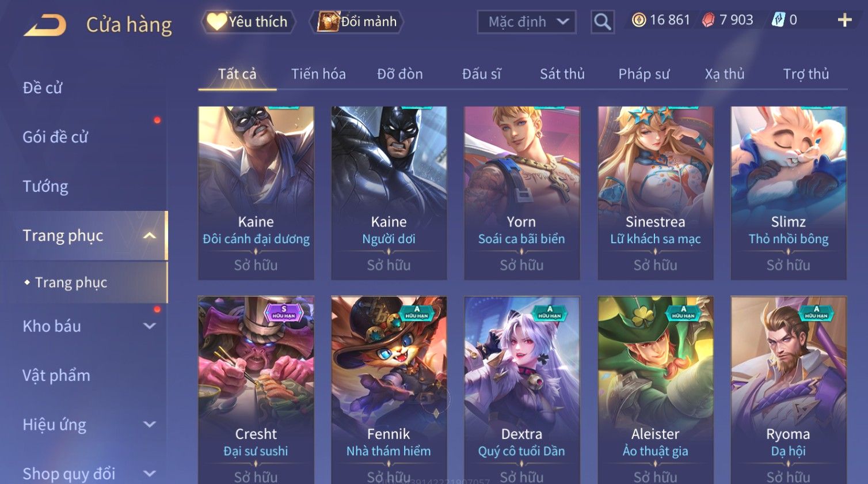This screenshot has height=484, width=868.
Task: Open Yêu thích heart favorites
Action: 248,22
